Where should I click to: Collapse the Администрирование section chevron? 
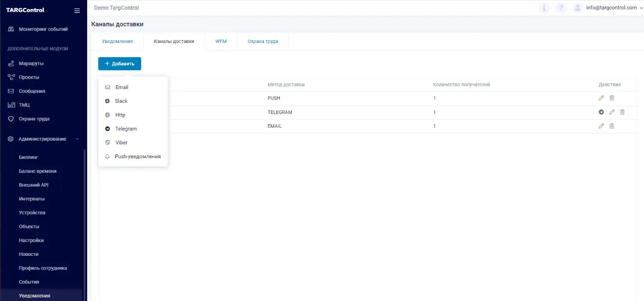[77, 139]
